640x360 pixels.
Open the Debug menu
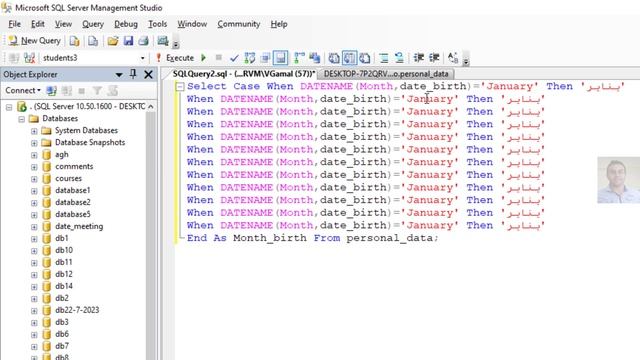click(126, 24)
